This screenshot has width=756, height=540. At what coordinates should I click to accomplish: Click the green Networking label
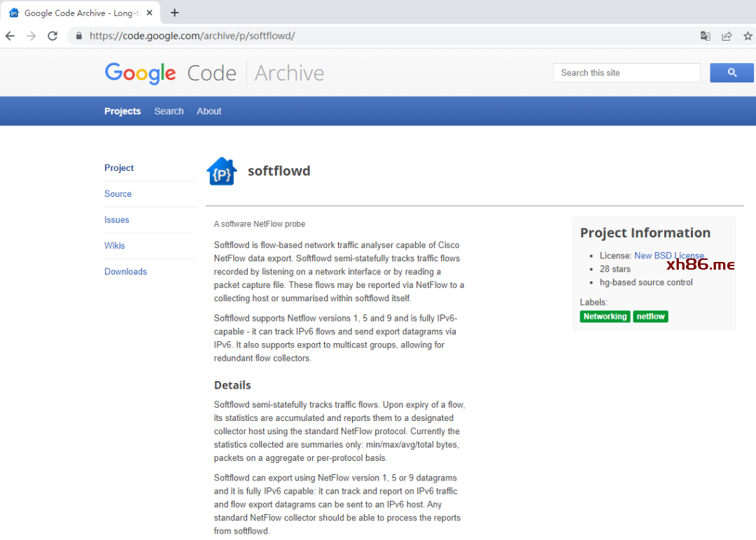(x=605, y=317)
